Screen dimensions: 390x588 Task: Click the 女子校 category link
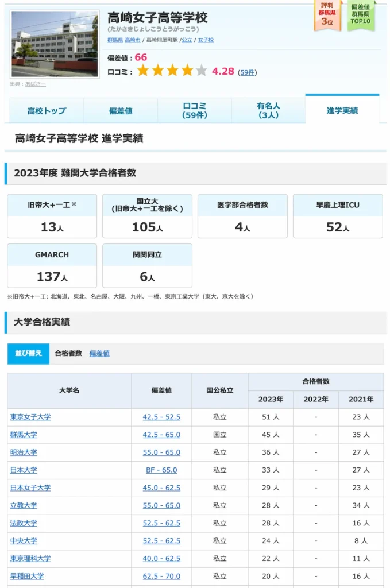pos(206,40)
